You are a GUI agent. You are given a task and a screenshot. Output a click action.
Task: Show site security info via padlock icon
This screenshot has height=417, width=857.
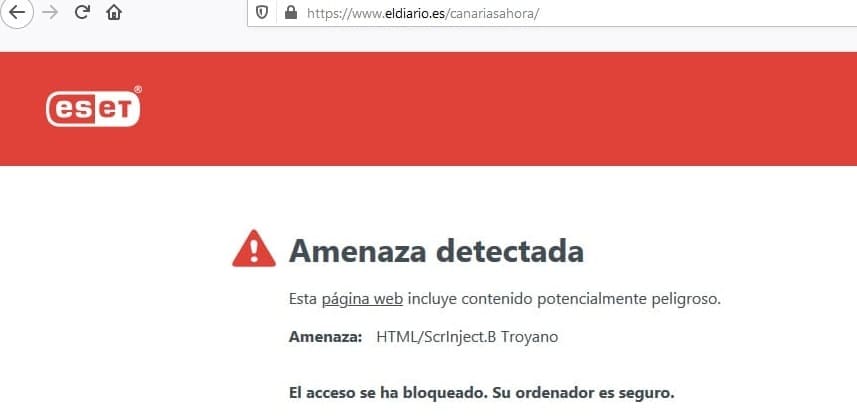coord(291,12)
